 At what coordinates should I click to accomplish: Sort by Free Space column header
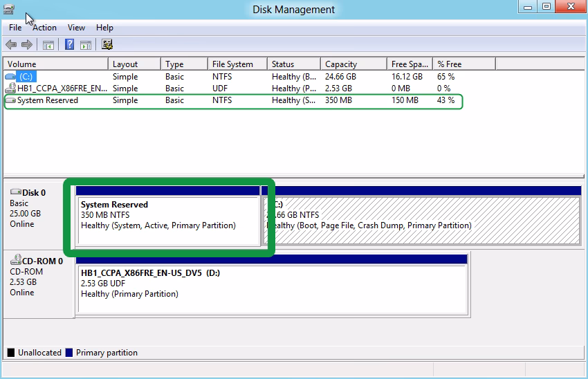tap(410, 64)
